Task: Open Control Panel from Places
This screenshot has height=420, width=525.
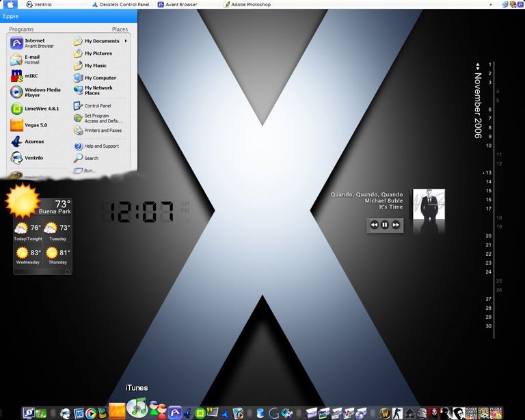Action: pos(92,106)
